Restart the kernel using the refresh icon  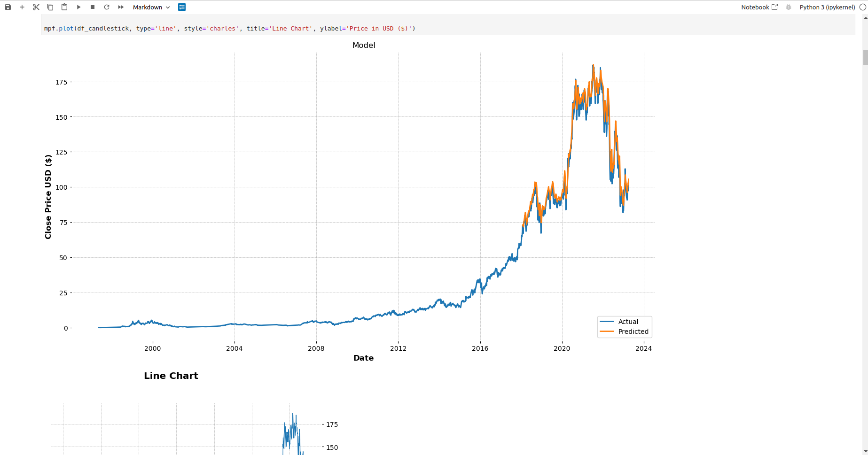pos(107,7)
